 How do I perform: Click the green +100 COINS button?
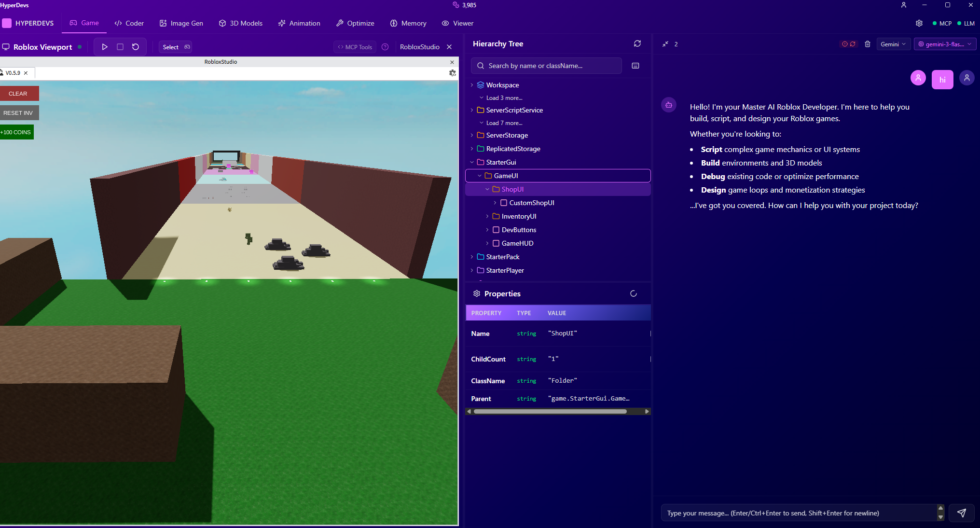pos(16,132)
